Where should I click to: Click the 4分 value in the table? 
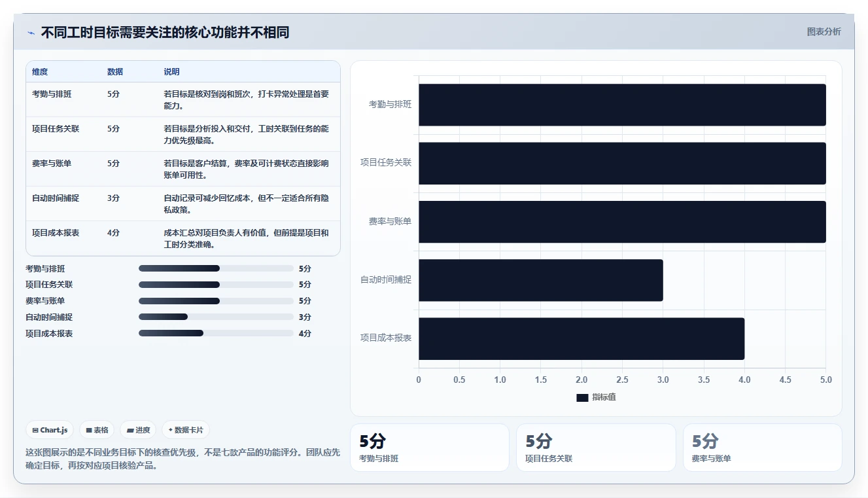113,232
